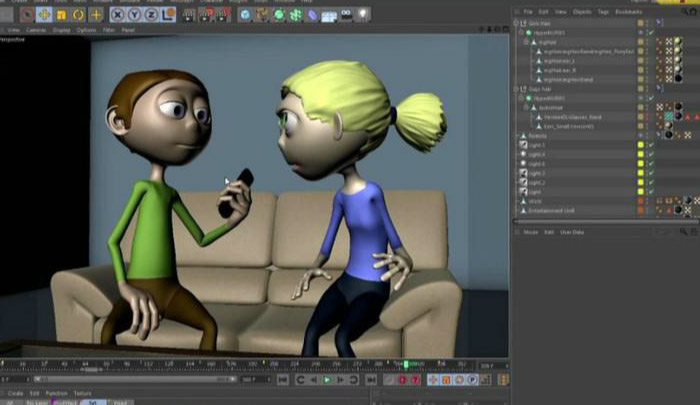Toggle the Z axis lock

(x=151, y=15)
